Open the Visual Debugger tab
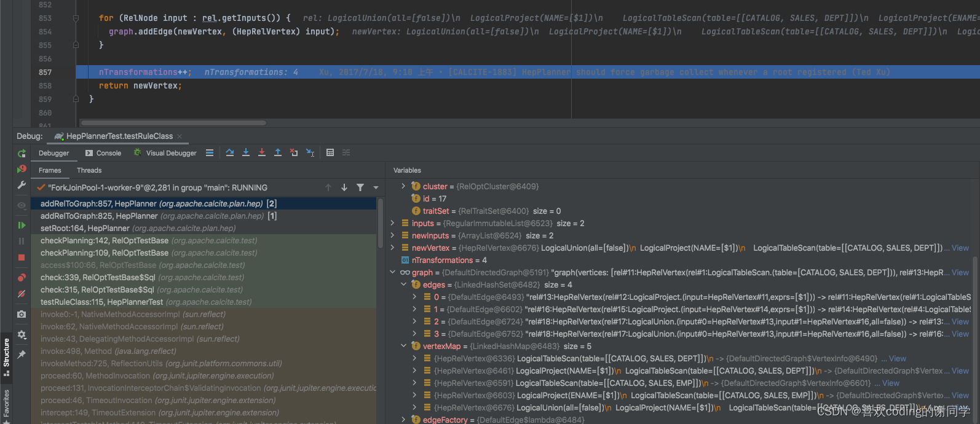 tap(165, 153)
